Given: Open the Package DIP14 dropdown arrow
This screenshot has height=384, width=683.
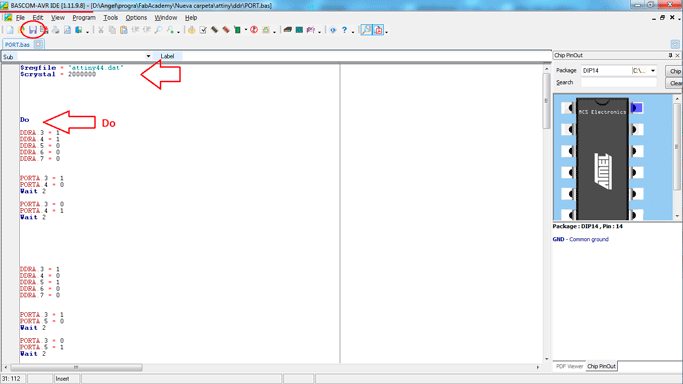Looking at the screenshot, I should 653,71.
